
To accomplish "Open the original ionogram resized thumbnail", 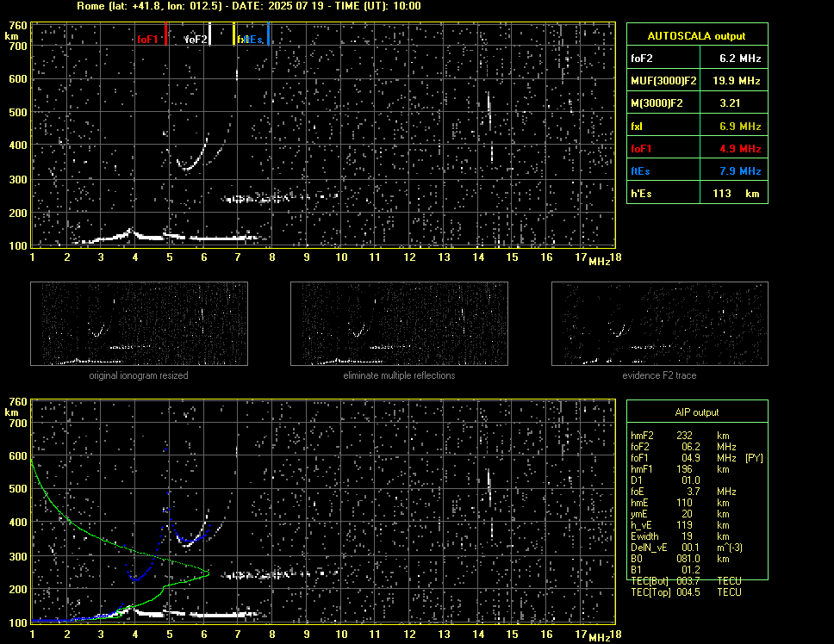I will tap(139, 324).
